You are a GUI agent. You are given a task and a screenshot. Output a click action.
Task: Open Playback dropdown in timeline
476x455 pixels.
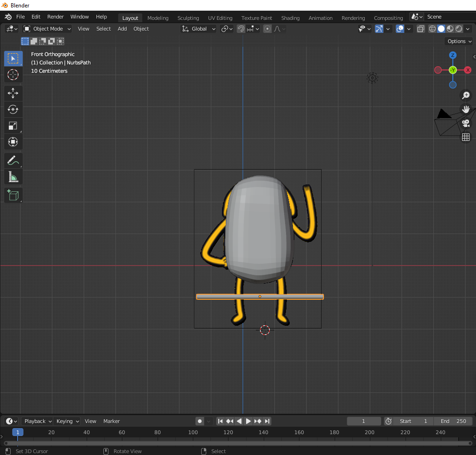[x=38, y=421]
